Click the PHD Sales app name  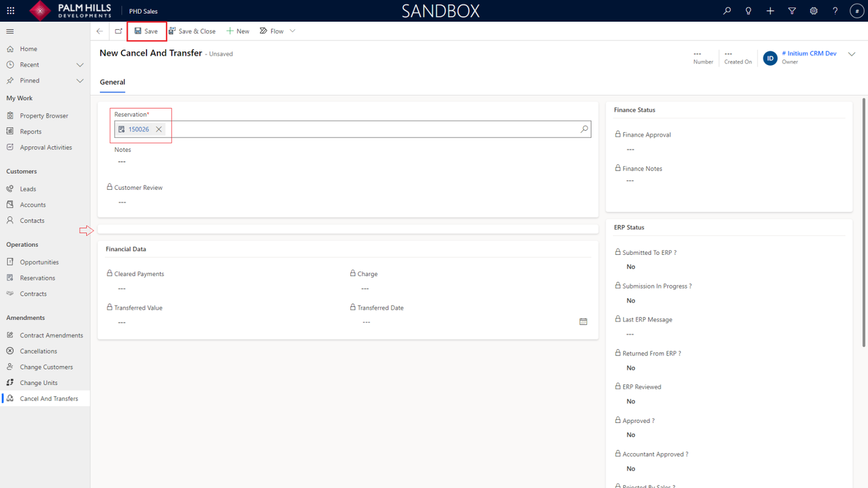143,11
